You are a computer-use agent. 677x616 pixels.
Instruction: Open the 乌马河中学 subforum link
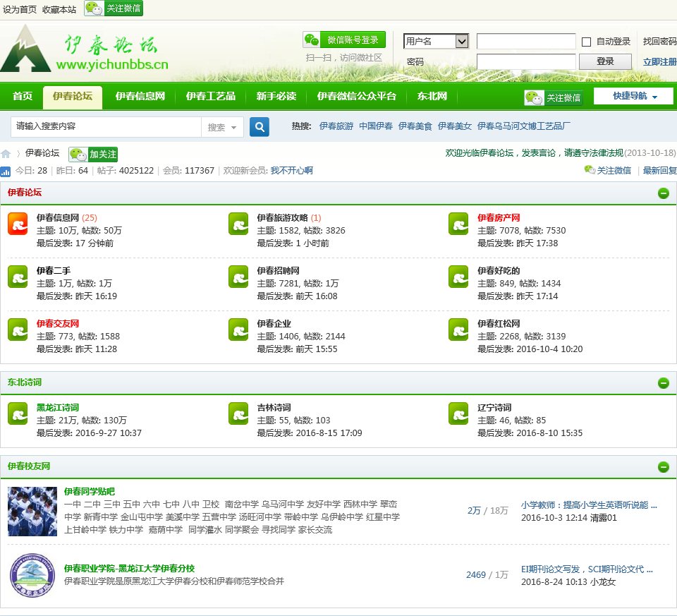pyautogui.click(x=282, y=504)
